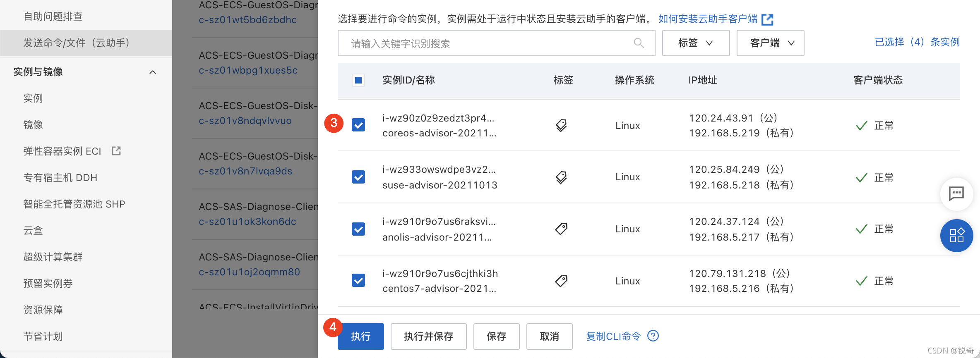Click the blue 执行 button
Image resolution: width=980 pixels, height=358 pixels.
click(x=360, y=337)
